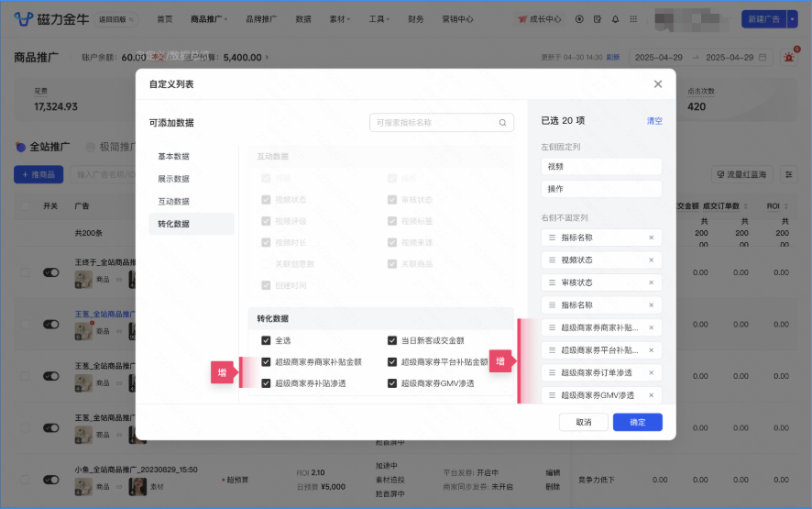The width and height of the screenshot is (812, 509).
Task: Open 品牌推广 in the top nav
Action: [x=261, y=19]
